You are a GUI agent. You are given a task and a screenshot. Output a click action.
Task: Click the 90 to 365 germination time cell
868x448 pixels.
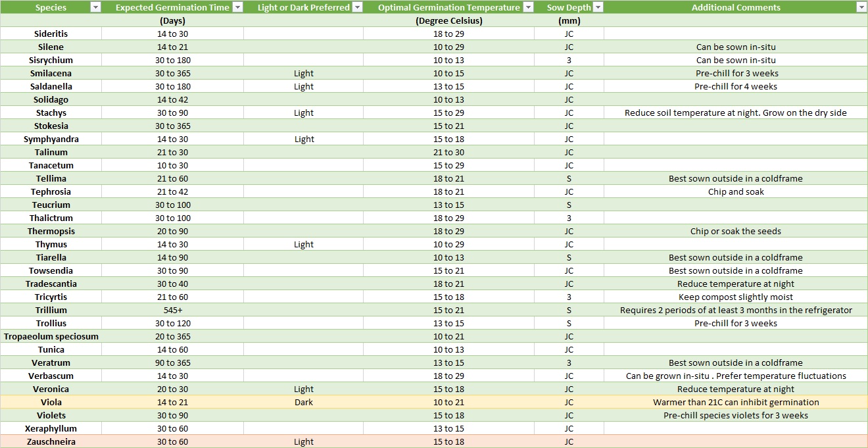173,362
